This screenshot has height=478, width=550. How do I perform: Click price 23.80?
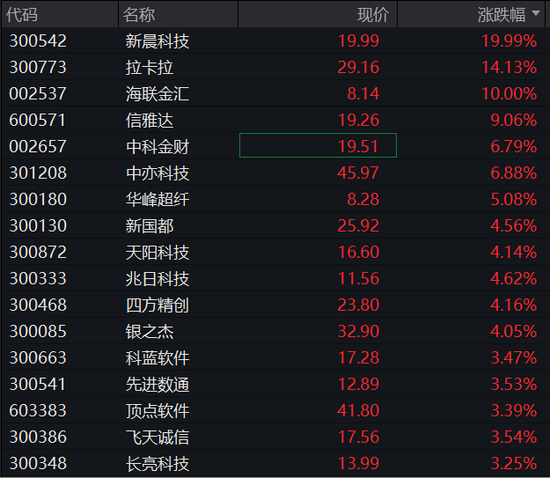358,305
